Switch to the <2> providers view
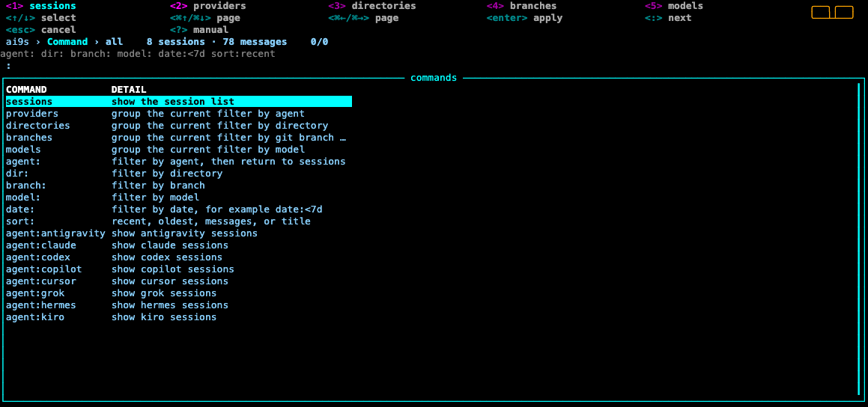 tap(208, 6)
